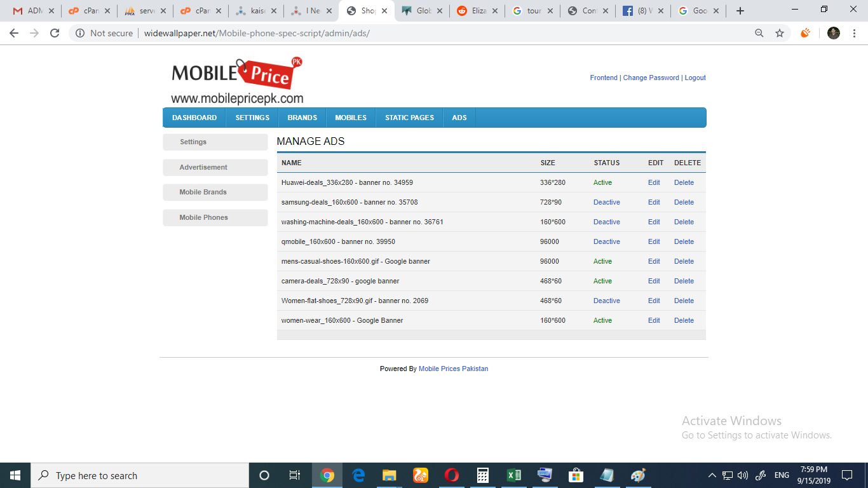This screenshot has width=868, height=488.
Task: Click the Advertisement sidebar button
Action: 215,167
